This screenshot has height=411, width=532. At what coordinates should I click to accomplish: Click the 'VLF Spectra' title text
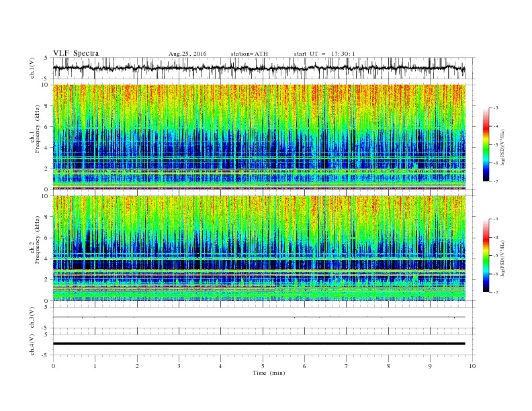point(76,53)
